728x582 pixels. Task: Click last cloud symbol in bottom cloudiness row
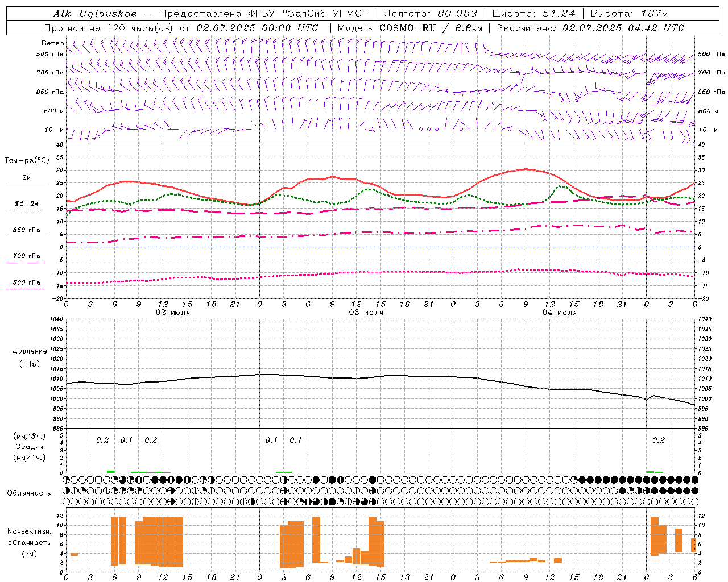(x=694, y=501)
